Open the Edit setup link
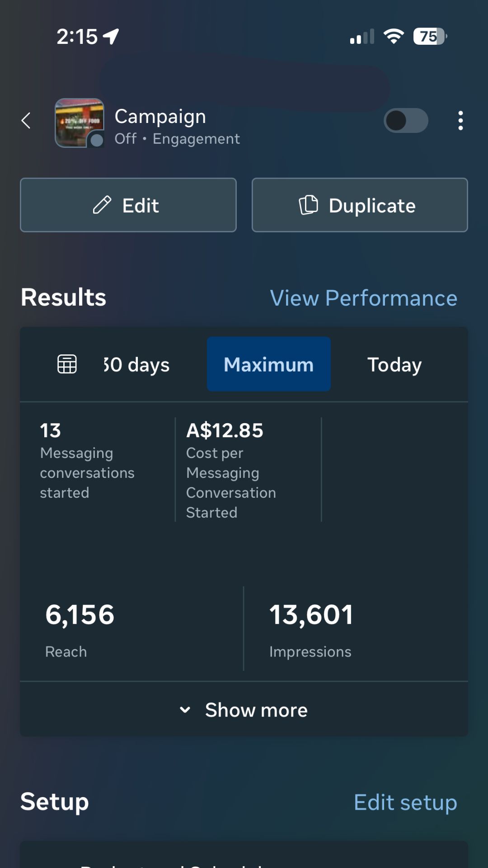 [405, 802]
